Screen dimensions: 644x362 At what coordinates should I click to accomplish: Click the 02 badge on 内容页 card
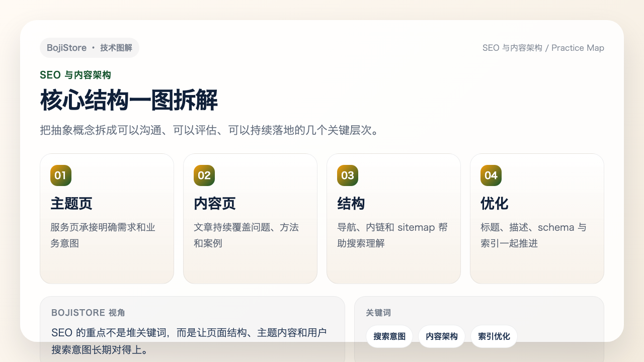[x=204, y=175]
